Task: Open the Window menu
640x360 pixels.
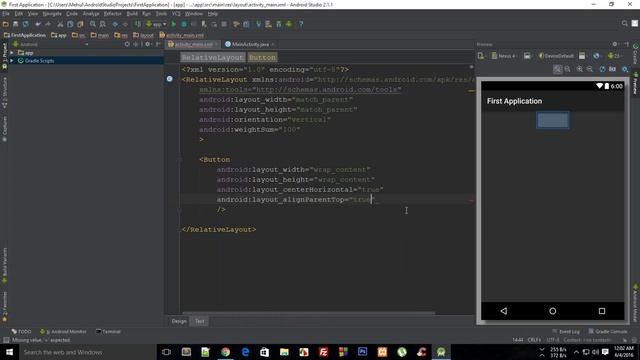Action: pyautogui.click(x=194, y=14)
